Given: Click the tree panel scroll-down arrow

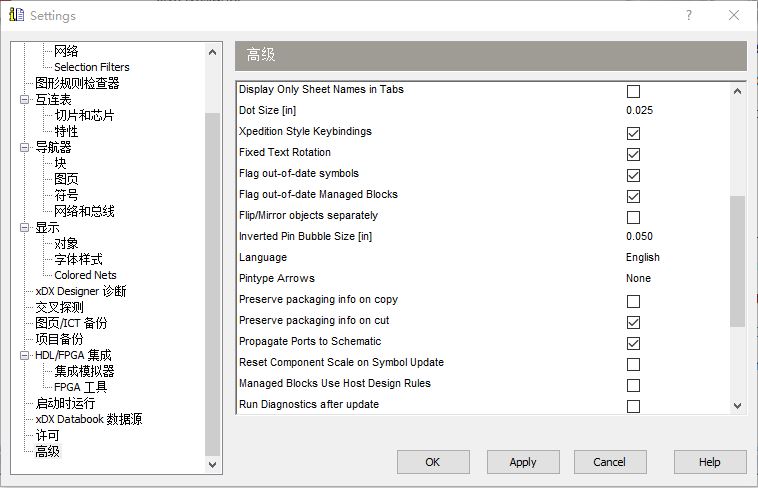Looking at the screenshot, I should point(212,465).
